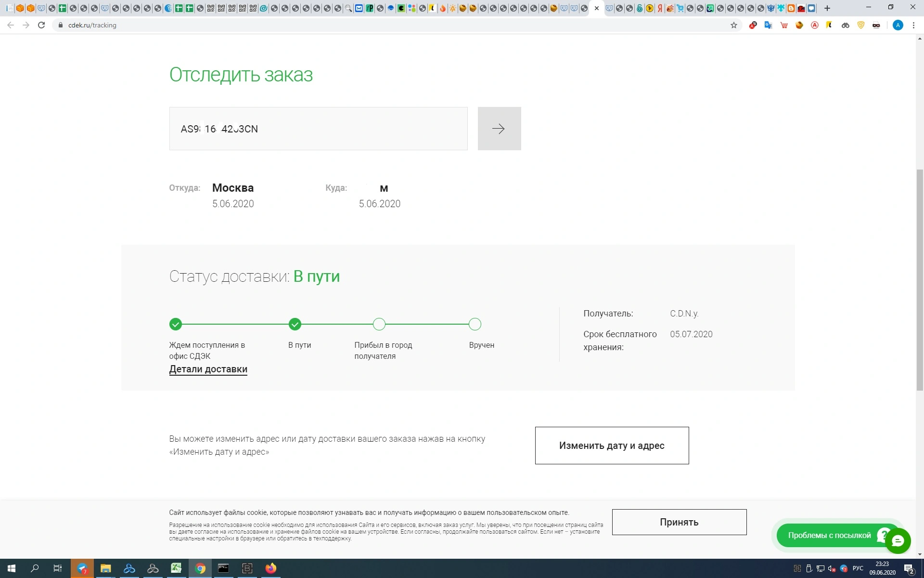924x578 pixels.
Task: Click the status text В пути in green
Action: [317, 276]
